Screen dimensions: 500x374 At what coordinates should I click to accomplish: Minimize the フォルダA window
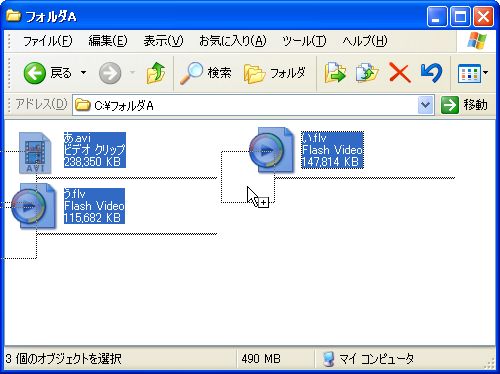(437, 16)
